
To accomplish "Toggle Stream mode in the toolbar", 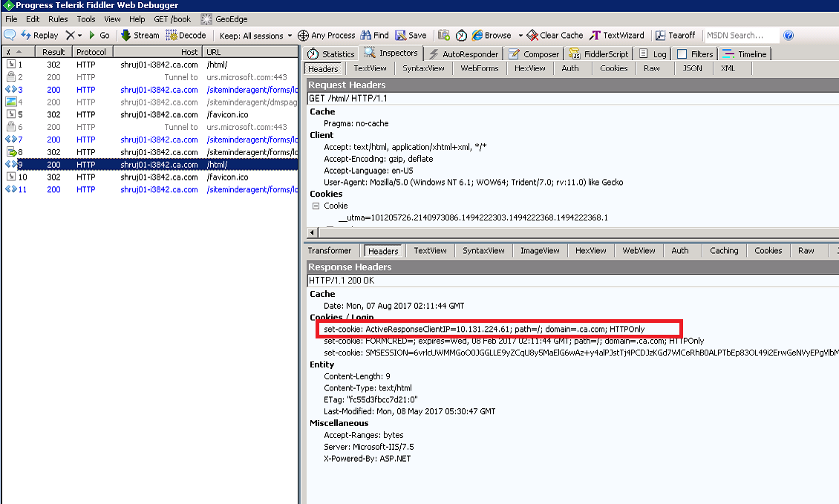I will [x=140, y=36].
